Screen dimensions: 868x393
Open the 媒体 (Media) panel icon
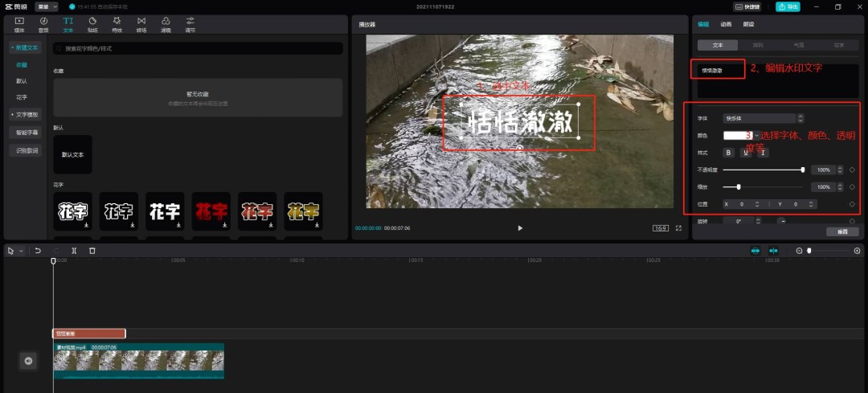19,22
